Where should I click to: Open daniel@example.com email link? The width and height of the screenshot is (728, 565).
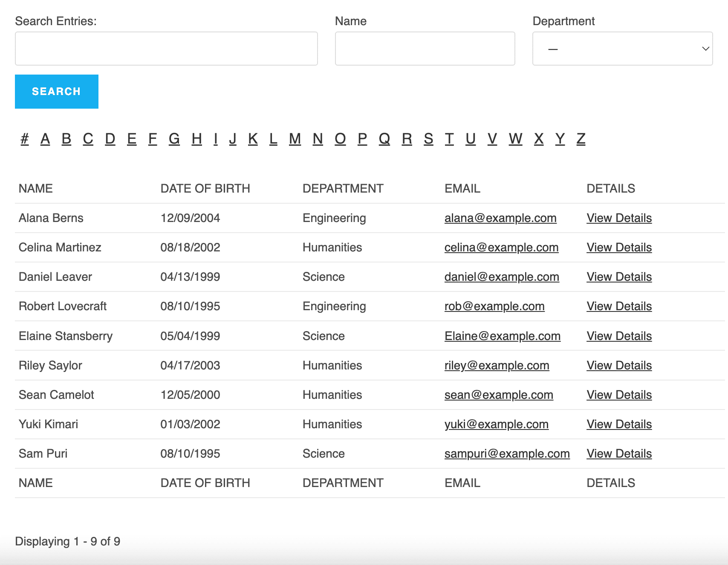click(502, 277)
